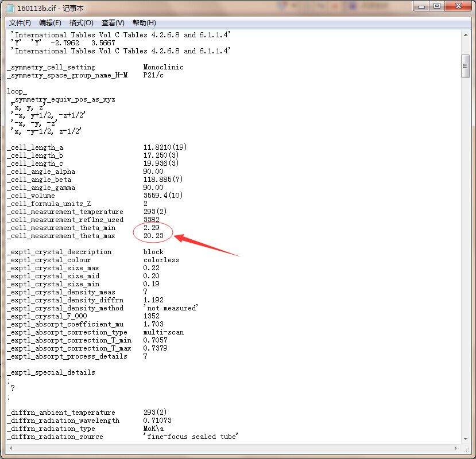The width and height of the screenshot is (476, 459).
Task: Click the Notepad icon in the title bar
Action: point(10,8)
